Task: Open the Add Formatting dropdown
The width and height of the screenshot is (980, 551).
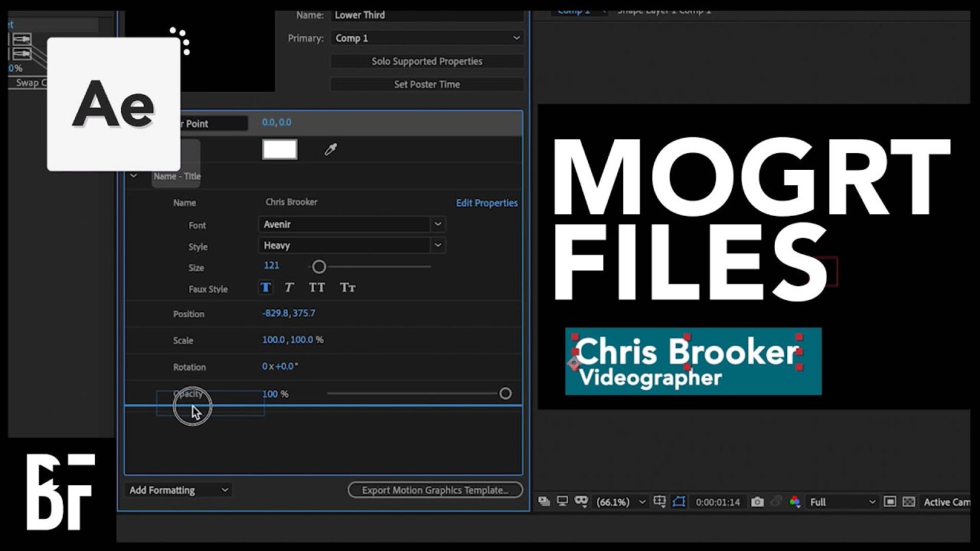Action: [x=178, y=490]
